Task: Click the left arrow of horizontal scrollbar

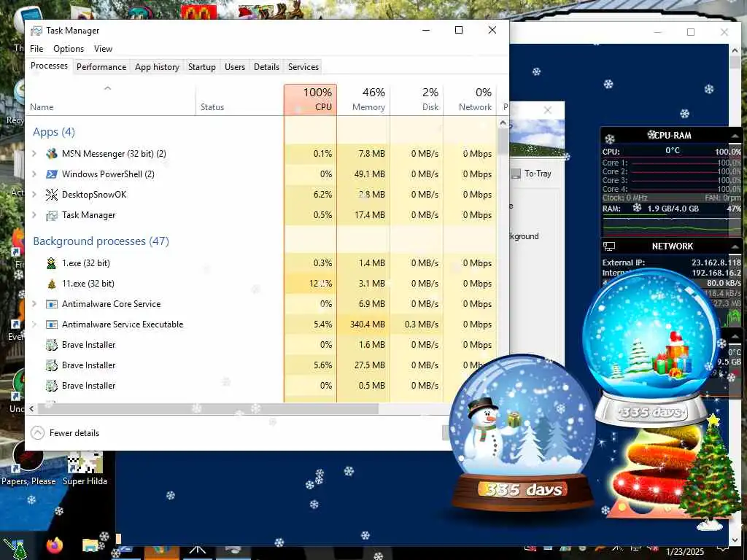Action: (x=32, y=408)
